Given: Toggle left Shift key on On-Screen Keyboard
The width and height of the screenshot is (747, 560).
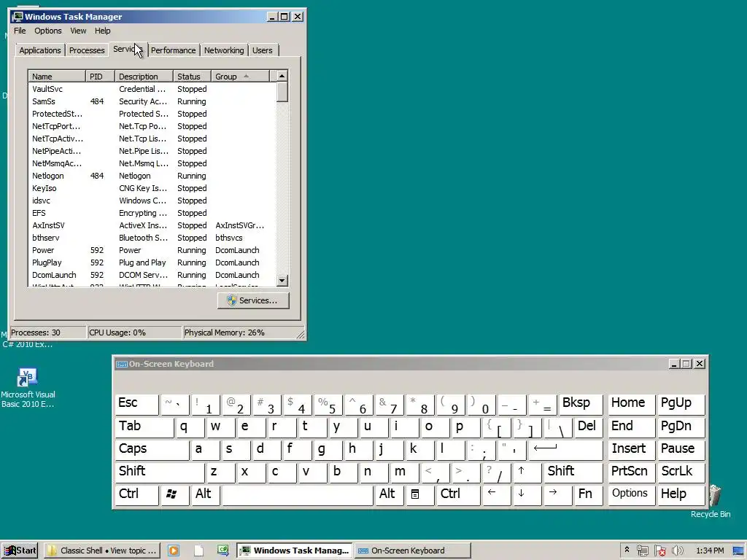Looking at the screenshot, I should click(160, 472).
